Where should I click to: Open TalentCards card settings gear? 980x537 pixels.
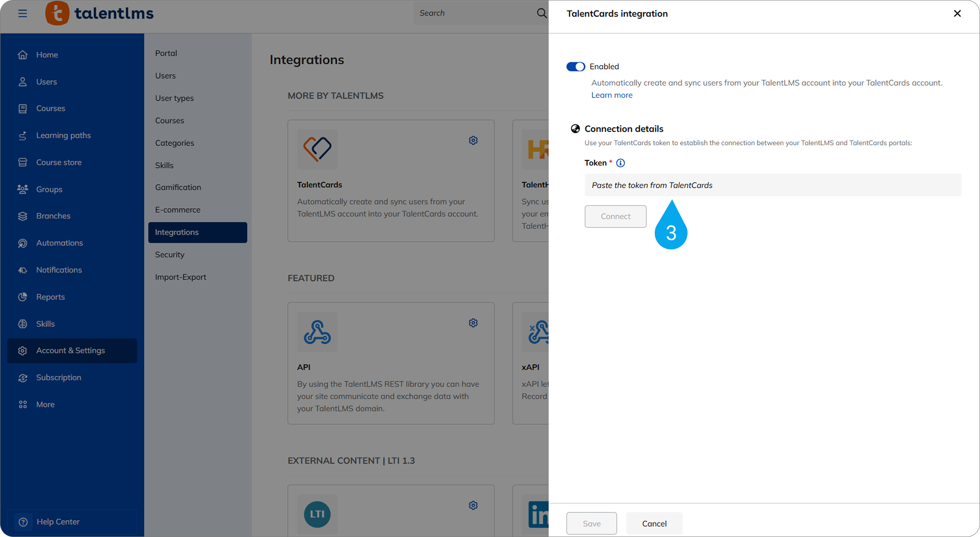pyautogui.click(x=473, y=140)
